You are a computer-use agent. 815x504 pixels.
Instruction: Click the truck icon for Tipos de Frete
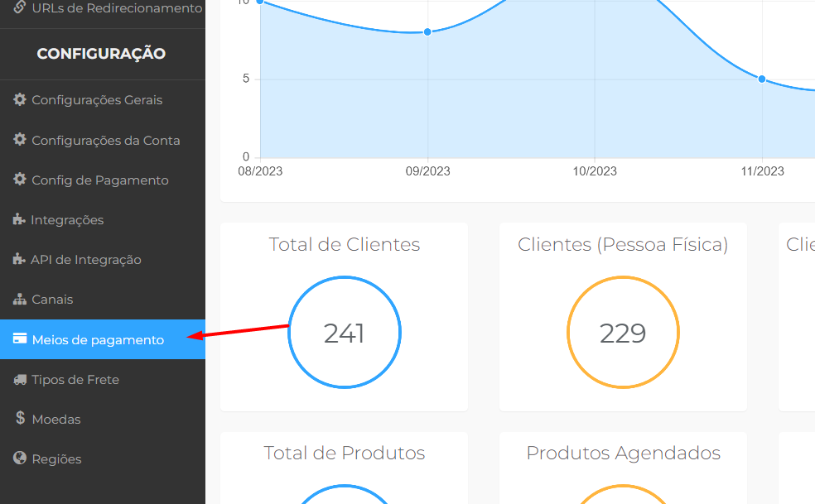(x=20, y=380)
